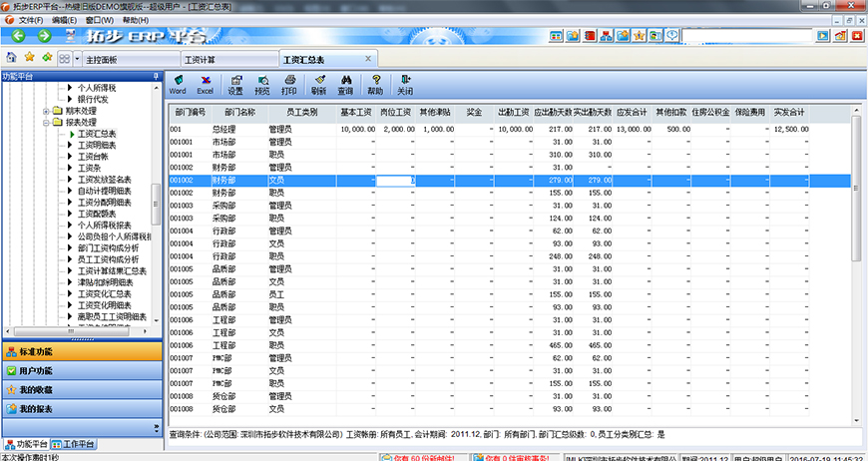Image resolution: width=868 pixels, height=461 pixels.
Task: Open 设置 settings in report toolbar
Action: coord(235,84)
